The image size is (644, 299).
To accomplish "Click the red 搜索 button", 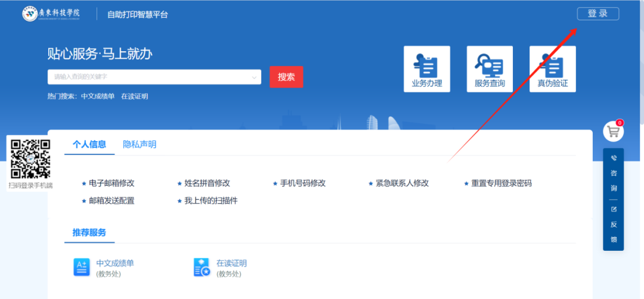I will (x=286, y=77).
